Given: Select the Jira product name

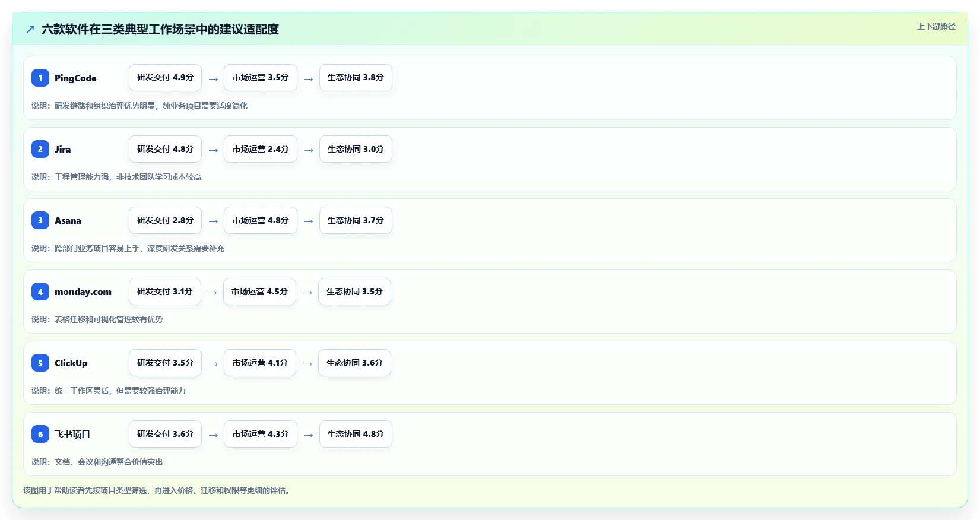Looking at the screenshot, I should pyautogui.click(x=62, y=149).
